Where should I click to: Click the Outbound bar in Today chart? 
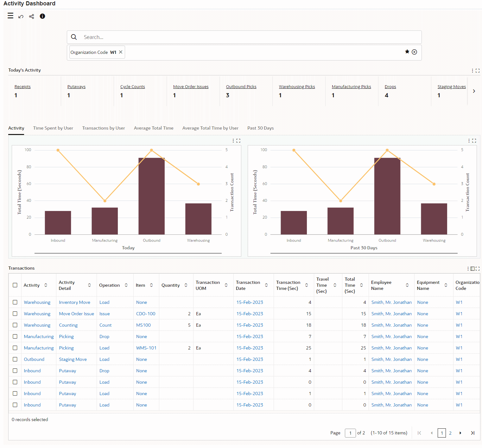(x=151, y=196)
